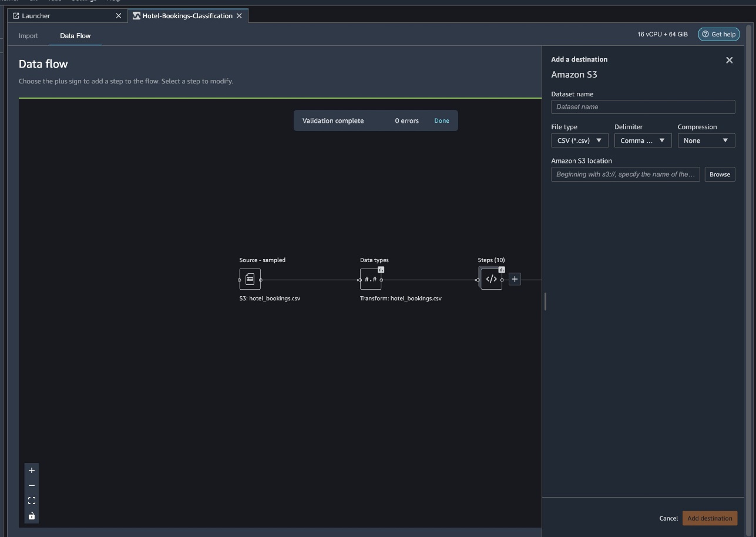The image size is (756, 537).
Task: Click the Amazon S3 location field
Action: pos(626,174)
